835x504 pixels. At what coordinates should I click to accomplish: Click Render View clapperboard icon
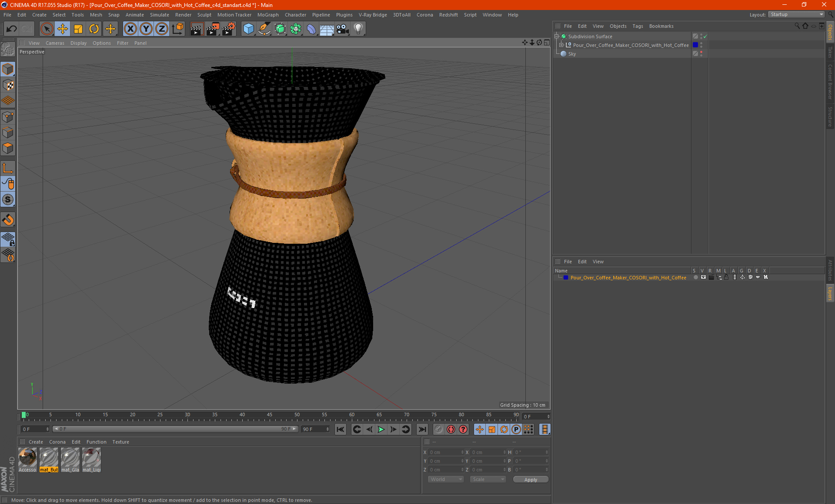pos(197,29)
